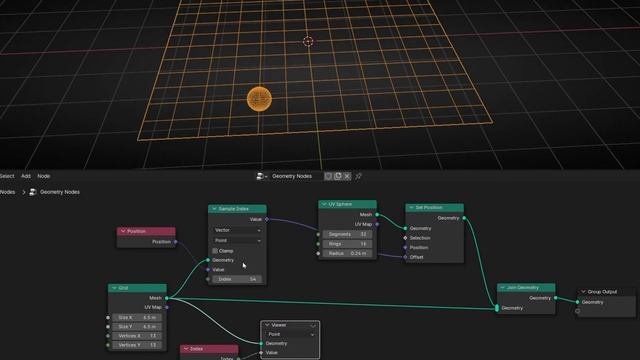This screenshot has width=640, height=360.
Task: Click the UV Sphere node header title
Action: pyautogui.click(x=340, y=204)
